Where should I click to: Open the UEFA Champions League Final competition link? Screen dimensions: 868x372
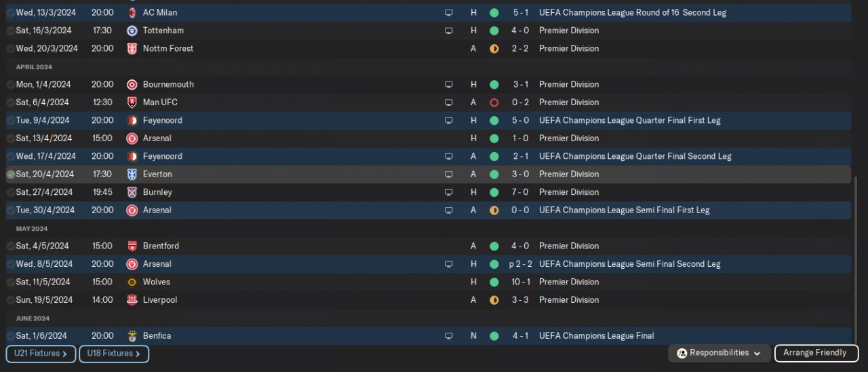(x=596, y=336)
